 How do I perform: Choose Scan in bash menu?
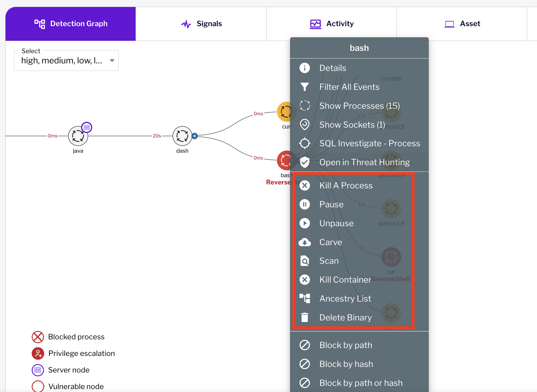pyautogui.click(x=359, y=261)
